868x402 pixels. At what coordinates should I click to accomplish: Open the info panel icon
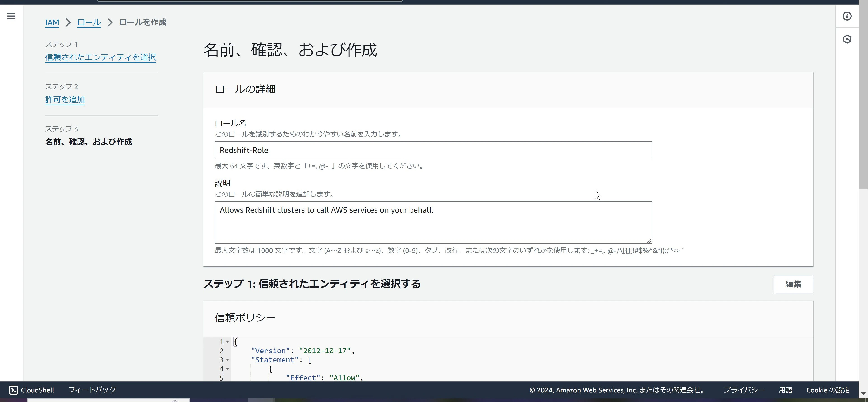click(x=847, y=16)
